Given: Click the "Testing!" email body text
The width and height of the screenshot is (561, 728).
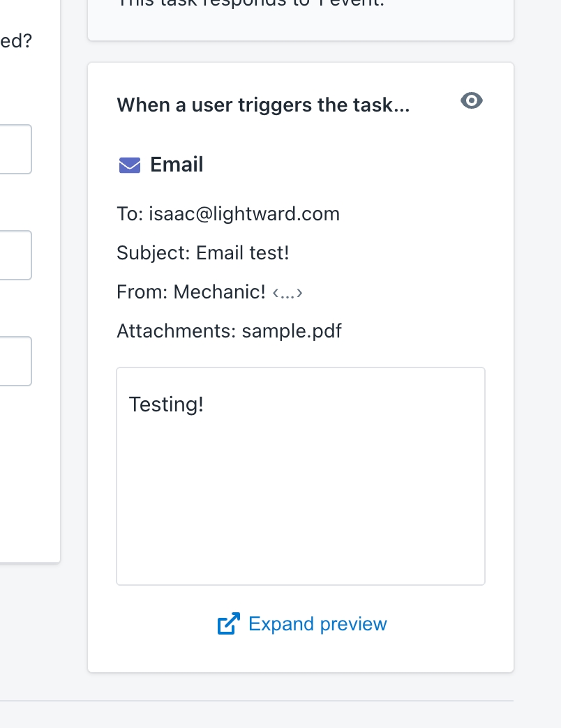Looking at the screenshot, I should (166, 404).
